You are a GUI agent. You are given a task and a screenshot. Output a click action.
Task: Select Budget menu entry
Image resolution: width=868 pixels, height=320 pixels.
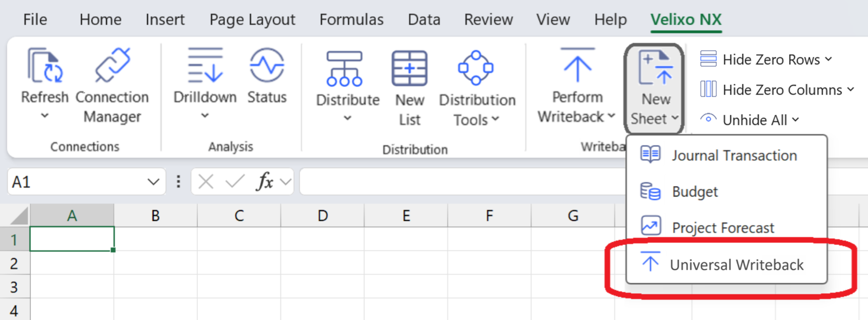pyautogui.click(x=727, y=192)
